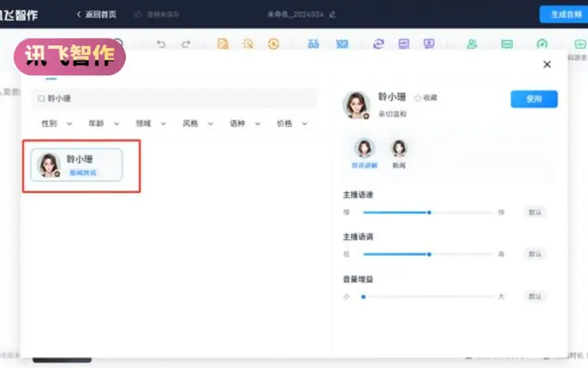This screenshot has width=588, height=368.
Task: Open the orange circled A tool
Action: click(x=274, y=44)
